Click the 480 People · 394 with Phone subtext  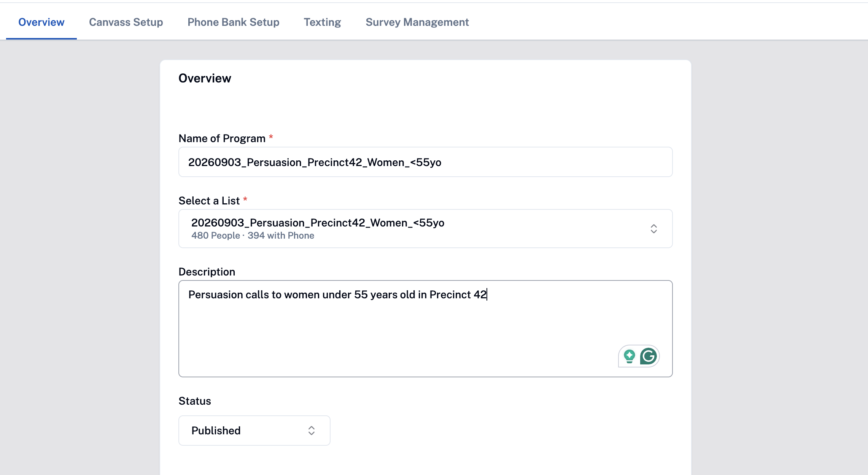tap(253, 236)
